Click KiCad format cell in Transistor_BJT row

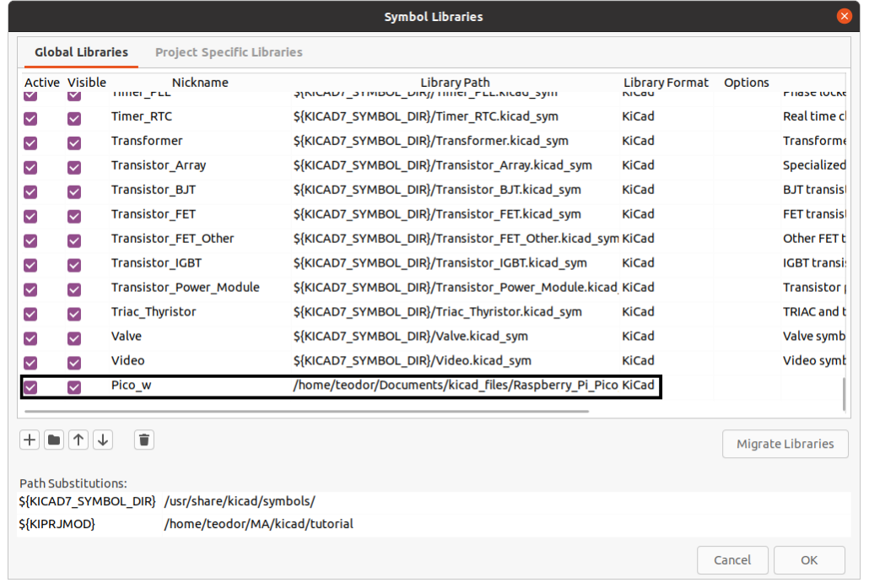[x=666, y=190]
